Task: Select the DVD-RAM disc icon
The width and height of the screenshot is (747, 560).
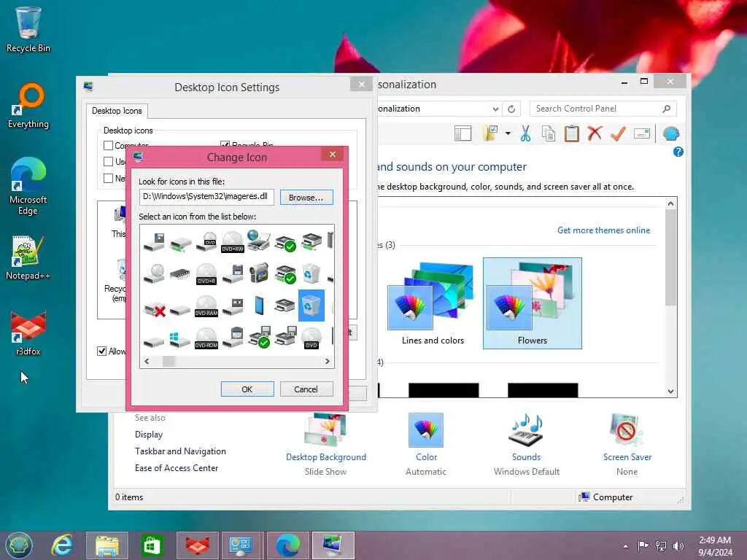Action: [x=206, y=306]
